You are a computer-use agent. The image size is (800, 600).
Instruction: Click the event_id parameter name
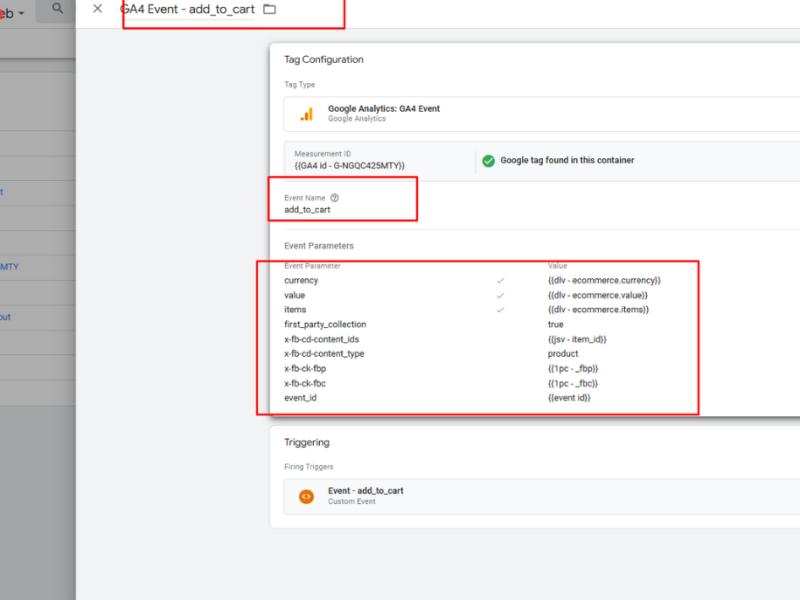[x=300, y=398]
